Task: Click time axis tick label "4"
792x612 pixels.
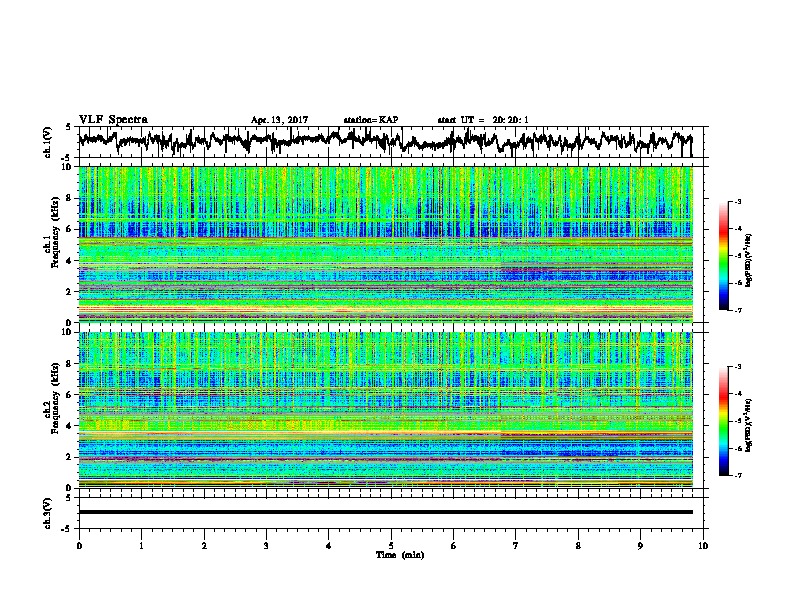Action: 329,546
